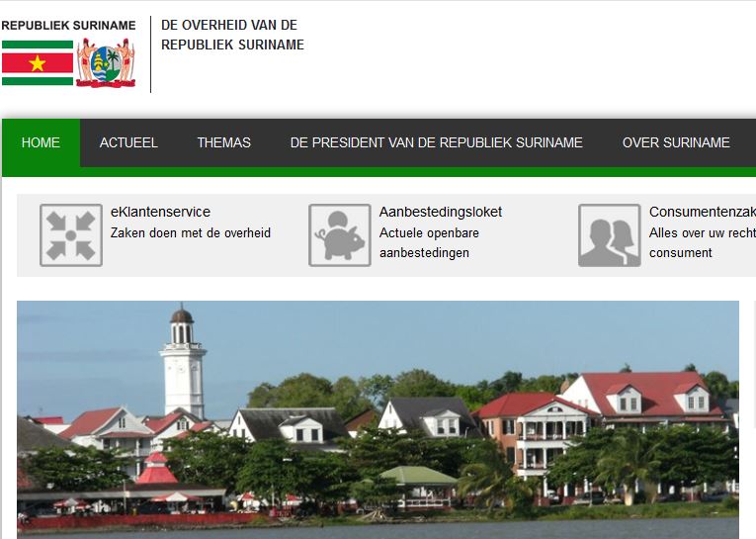Open De President van de Republiek Suriname

(x=436, y=142)
